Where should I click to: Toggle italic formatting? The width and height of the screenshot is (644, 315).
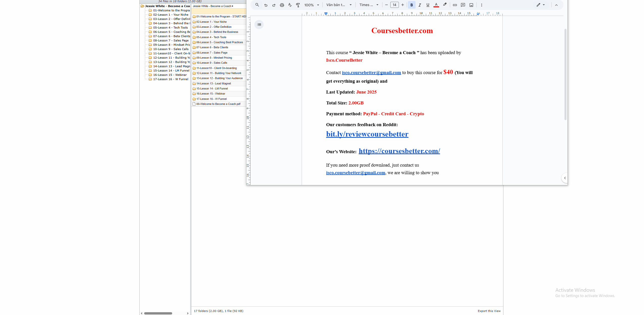(420, 5)
